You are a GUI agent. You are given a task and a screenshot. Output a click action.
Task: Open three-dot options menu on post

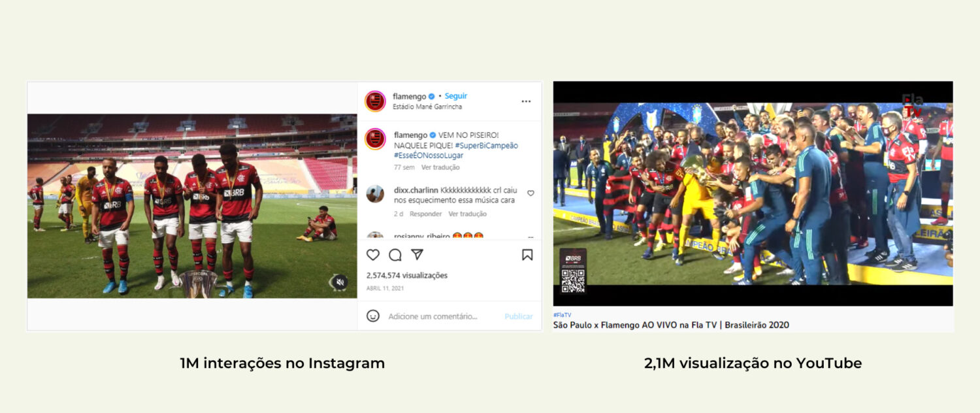point(526,101)
